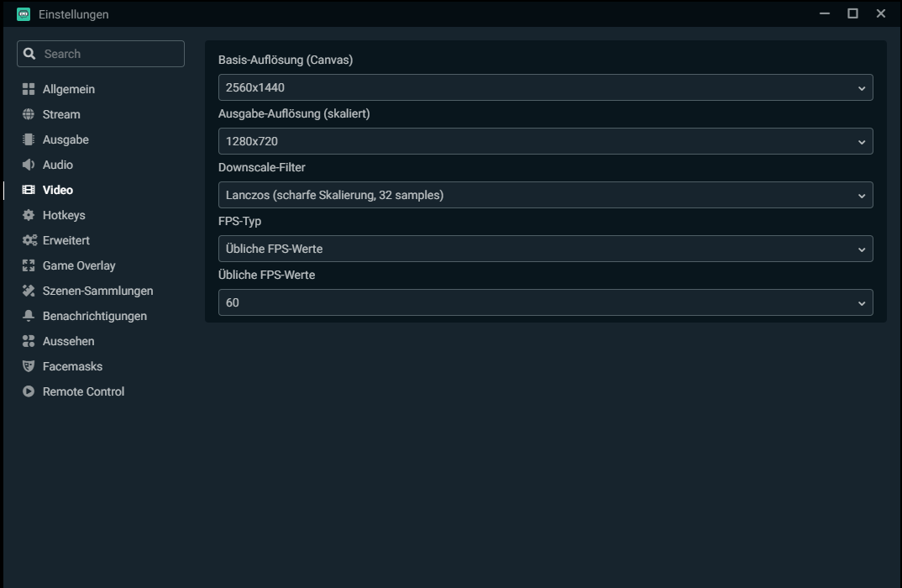The image size is (902, 588).
Task: Open the Basis-Auflösung (Canvas) dropdown
Action: click(x=545, y=87)
